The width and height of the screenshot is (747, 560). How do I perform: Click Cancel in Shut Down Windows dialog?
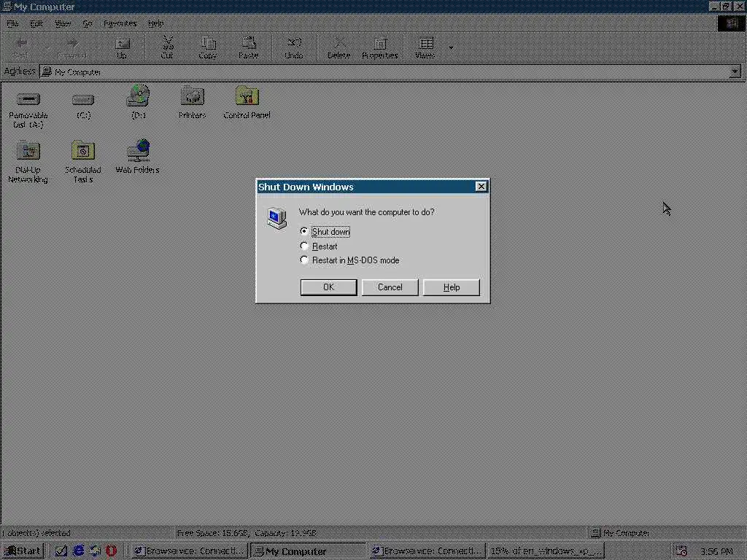click(390, 287)
